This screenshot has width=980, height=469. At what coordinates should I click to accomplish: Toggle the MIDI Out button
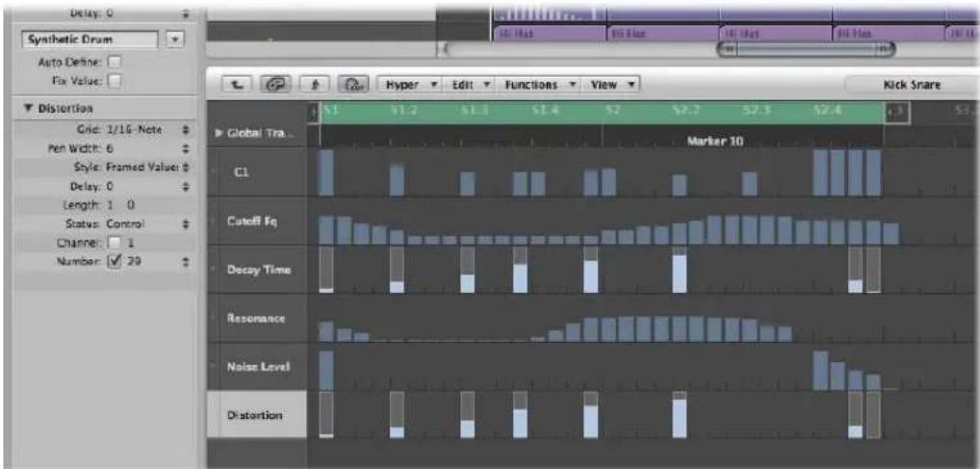click(353, 84)
